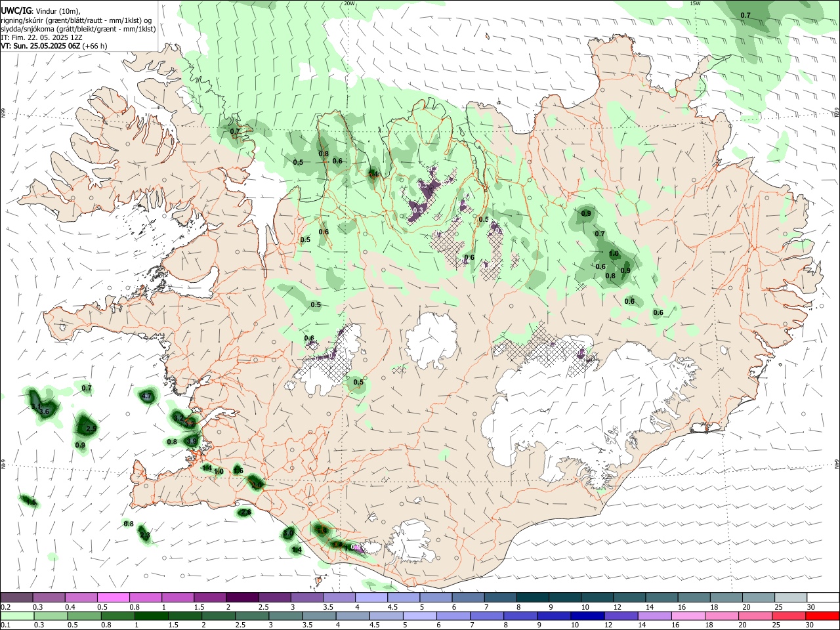Click the '3.6' precipitation value off west coast

[45, 411]
